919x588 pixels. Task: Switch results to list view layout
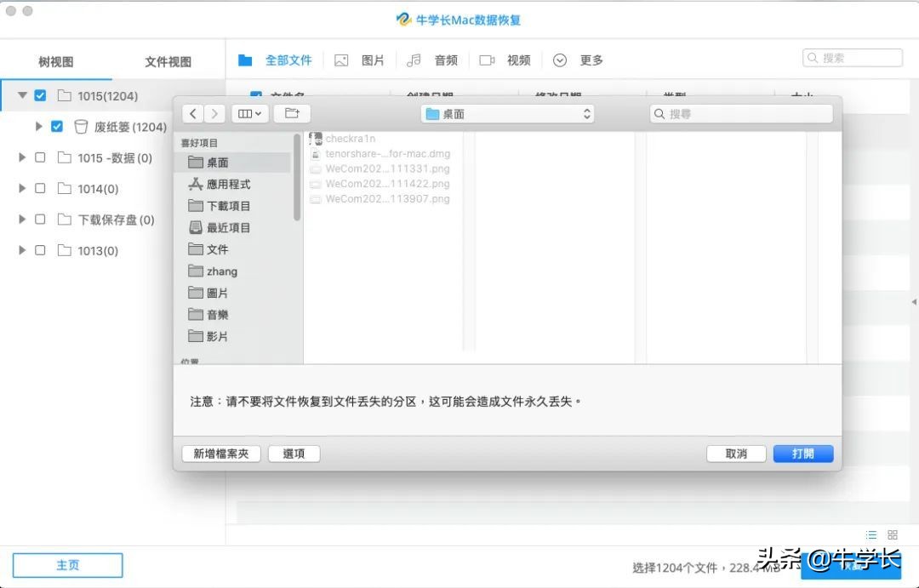(x=870, y=534)
